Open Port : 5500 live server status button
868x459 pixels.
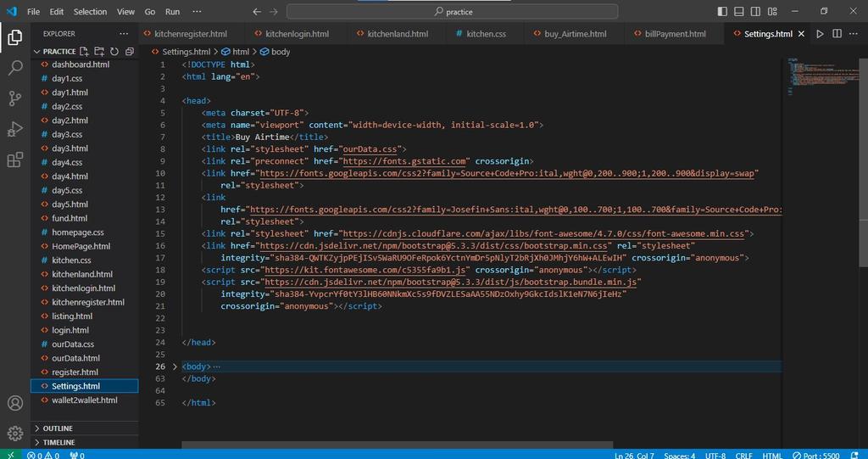coord(816,455)
